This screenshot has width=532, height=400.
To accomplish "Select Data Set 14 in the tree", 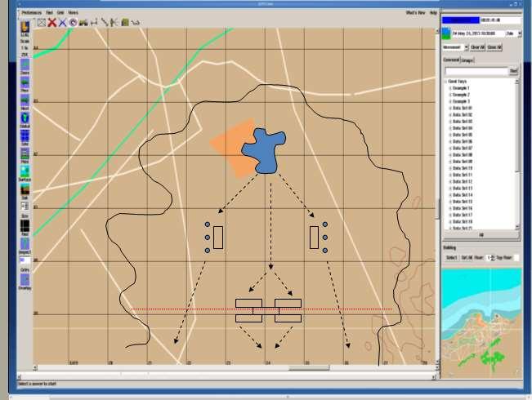I will pos(463,195).
